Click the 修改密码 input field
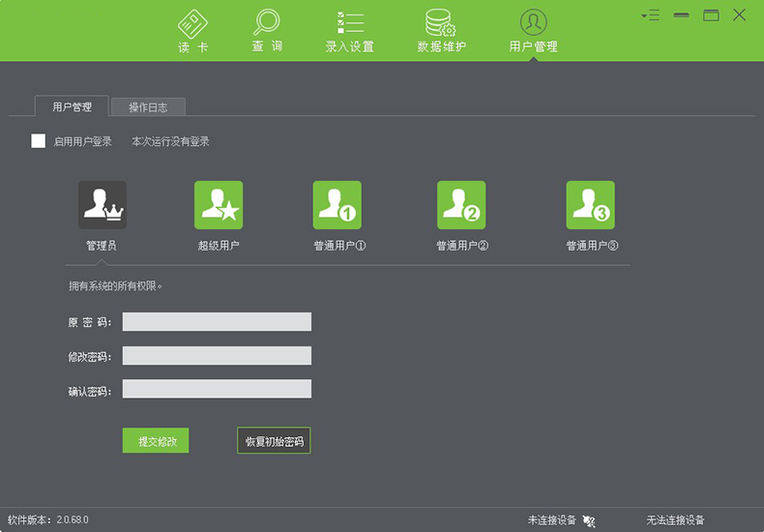 coord(217,356)
